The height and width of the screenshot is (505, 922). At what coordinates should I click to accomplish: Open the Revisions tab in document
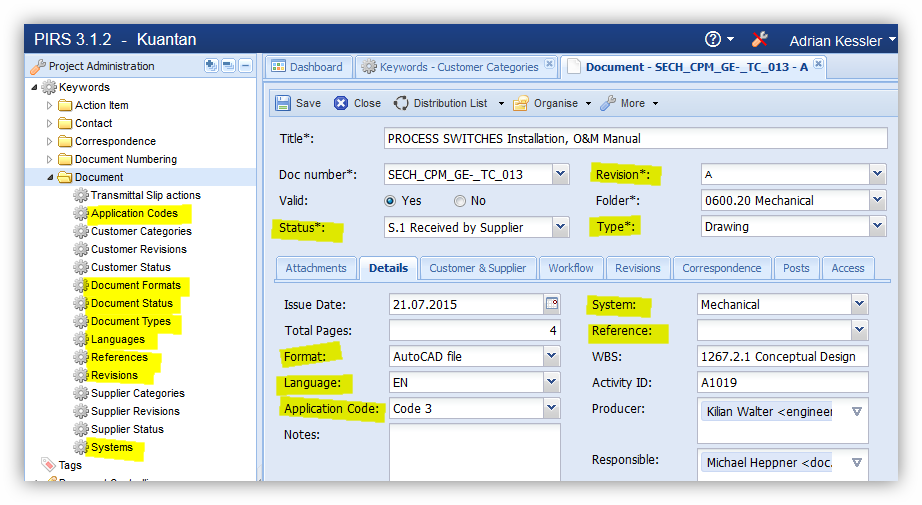(637, 268)
